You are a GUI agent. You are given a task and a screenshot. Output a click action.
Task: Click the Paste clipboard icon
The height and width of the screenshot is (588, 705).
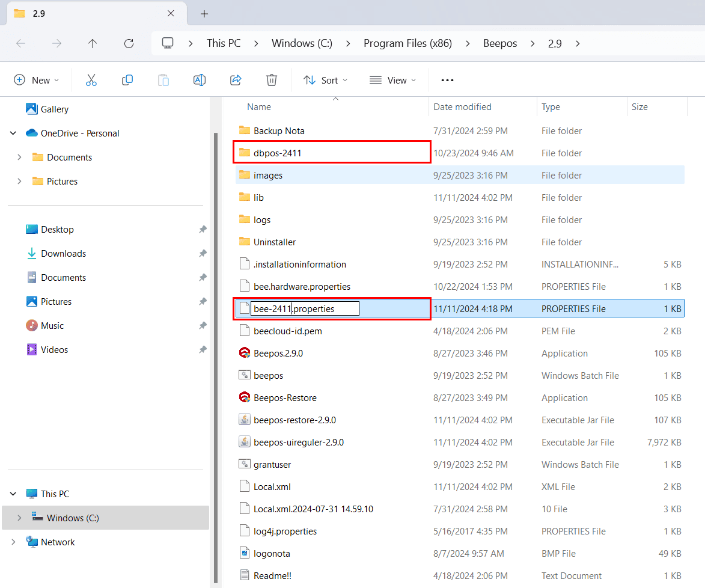(163, 80)
